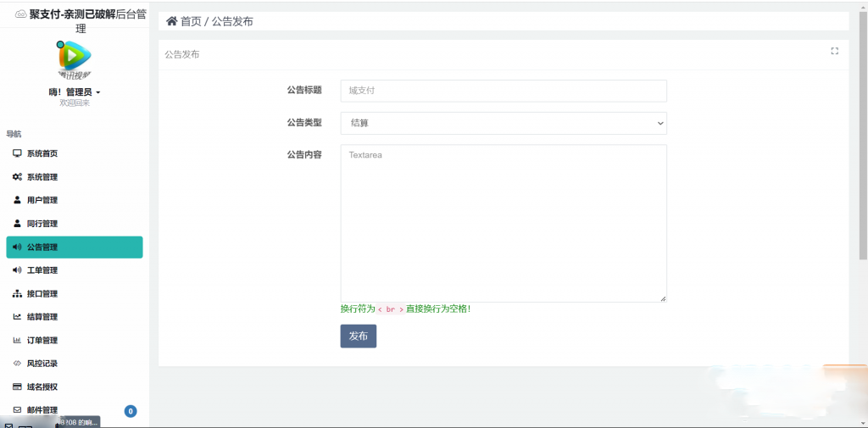Open 风控记录 menu entry
The width and height of the screenshot is (868, 428).
(42, 364)
